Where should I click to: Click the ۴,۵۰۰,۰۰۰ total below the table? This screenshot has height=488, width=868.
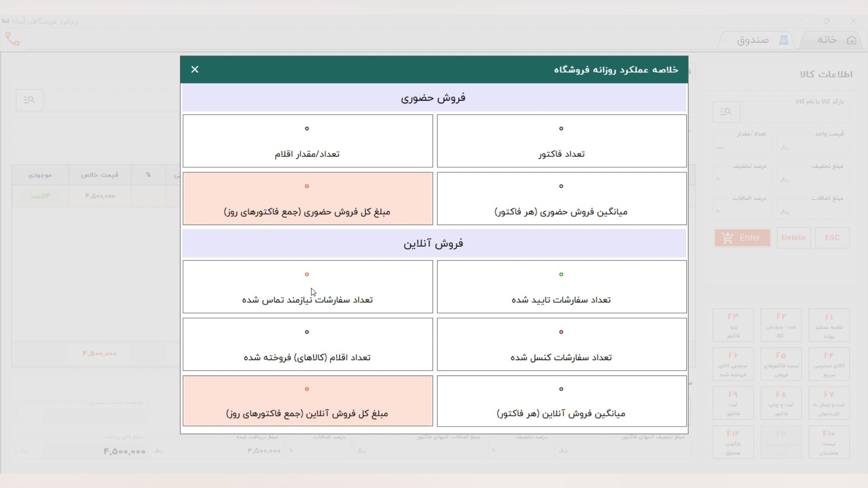point(100,354)
